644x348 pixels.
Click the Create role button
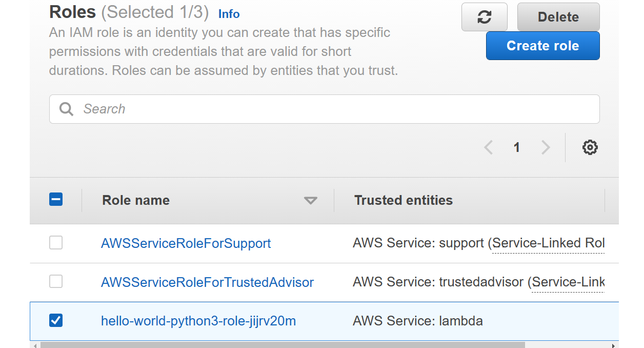pyautogui.click(x=542, y=46)
